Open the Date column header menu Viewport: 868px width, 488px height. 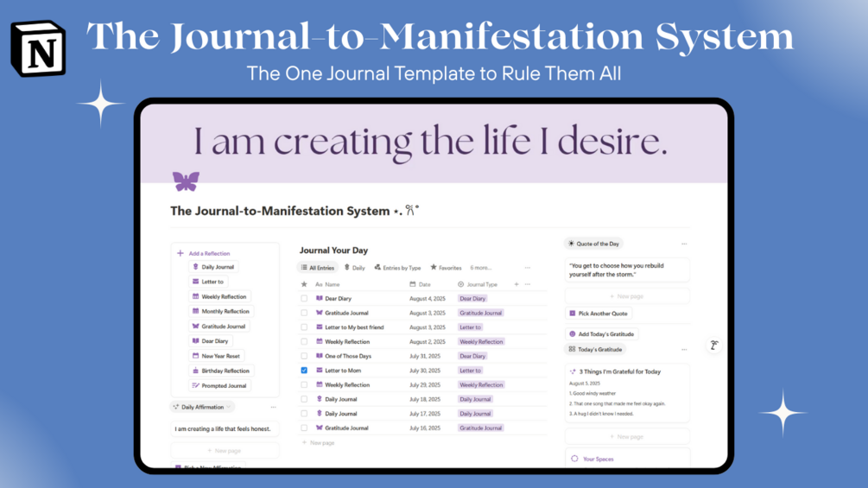pos(420,284)
